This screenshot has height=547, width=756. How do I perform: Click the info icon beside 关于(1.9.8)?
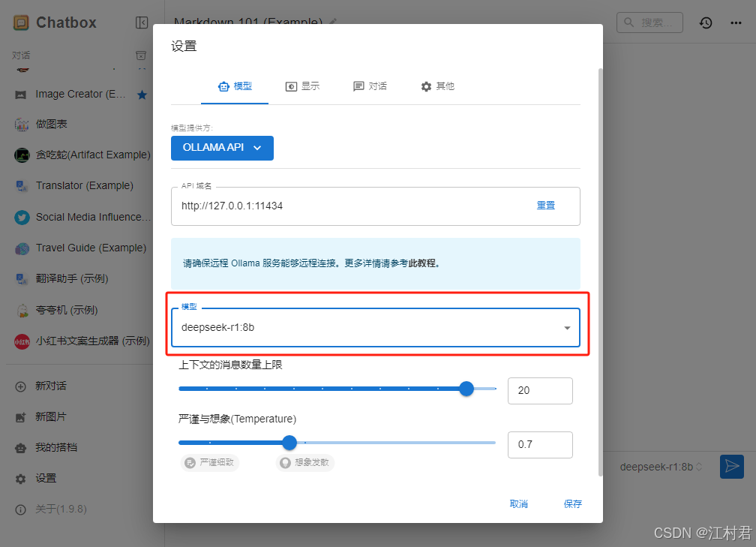(x=21, y=510)
